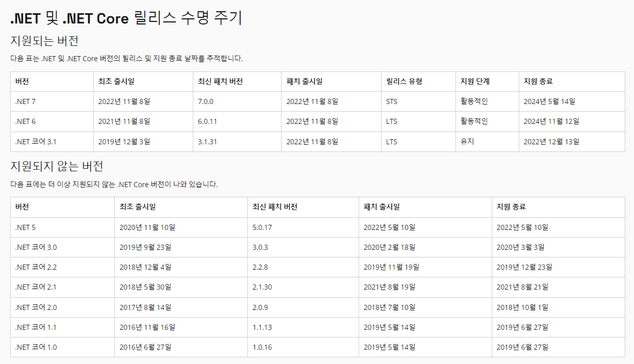Click the page title '.NET 및 .NET Core 릴리스 수명 주기'
Viewport: 634px width, 364px height.
[x=126, y=18]
